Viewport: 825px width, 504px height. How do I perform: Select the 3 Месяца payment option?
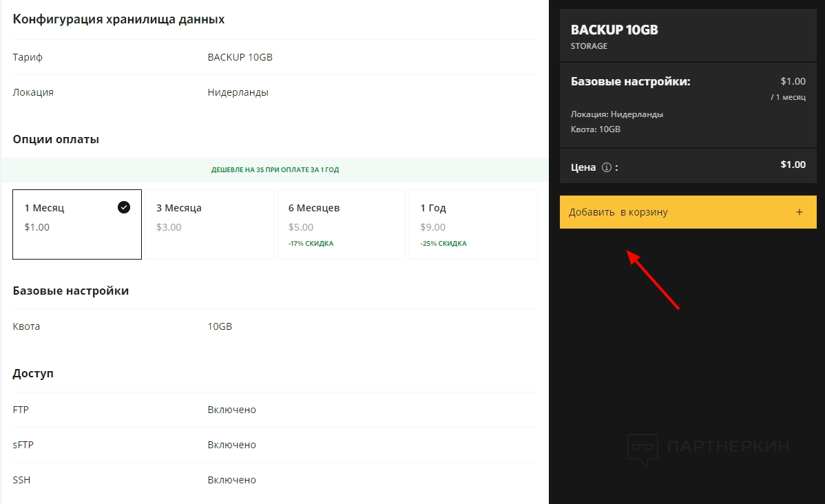click(209, 224)
